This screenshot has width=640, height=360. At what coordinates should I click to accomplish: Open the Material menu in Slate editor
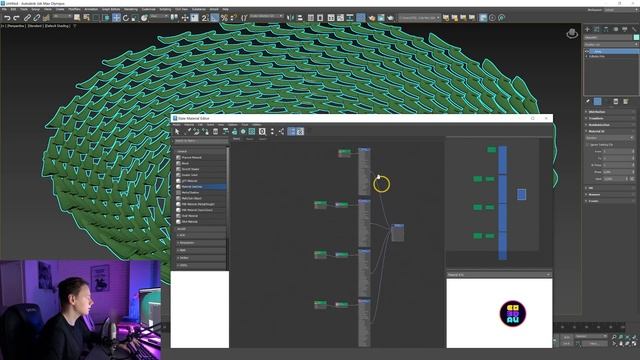[189, 124]
